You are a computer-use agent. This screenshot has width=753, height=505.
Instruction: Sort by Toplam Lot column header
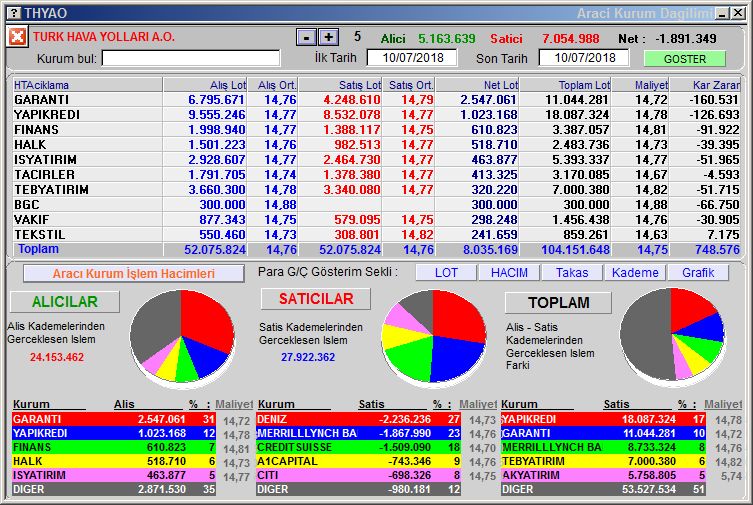tap(566, 85)
